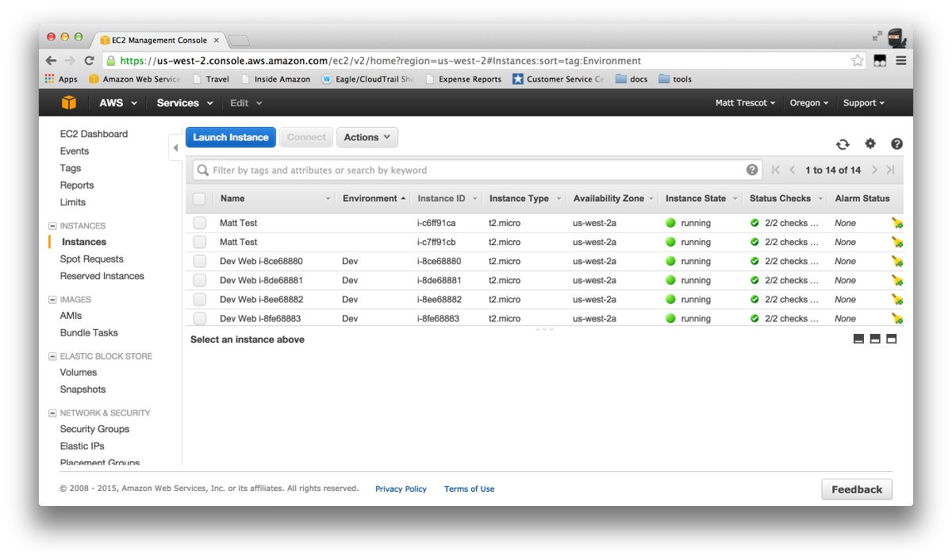Open the Actions dropdown

[367, 137]
